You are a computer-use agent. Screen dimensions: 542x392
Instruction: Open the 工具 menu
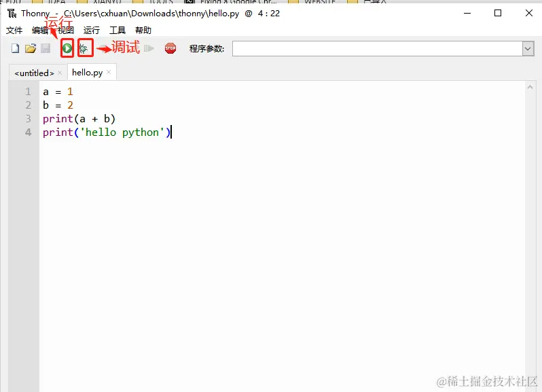(118, 31)
